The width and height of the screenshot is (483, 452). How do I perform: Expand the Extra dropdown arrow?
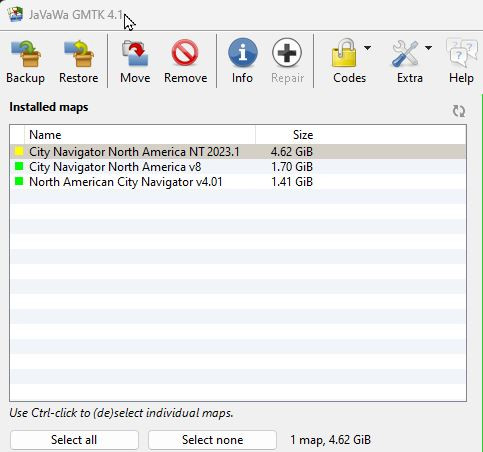pyautogui.click(x=429, y=48)
